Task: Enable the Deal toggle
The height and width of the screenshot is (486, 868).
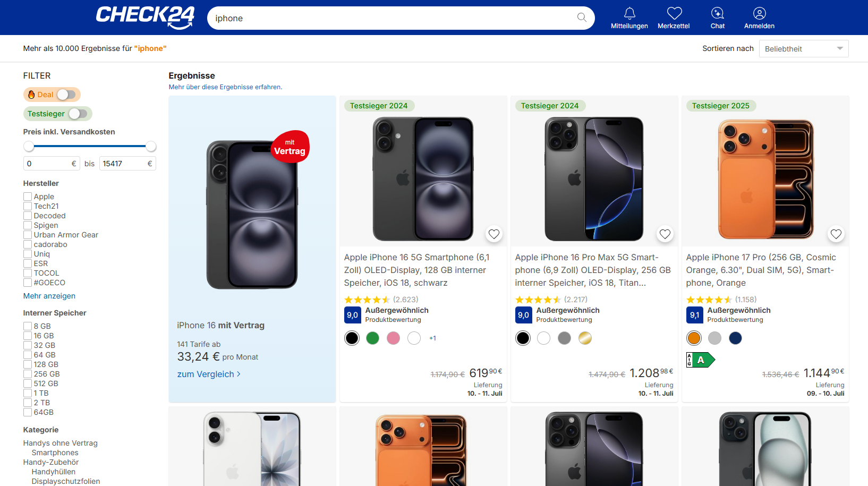Action: coord(66,95)
